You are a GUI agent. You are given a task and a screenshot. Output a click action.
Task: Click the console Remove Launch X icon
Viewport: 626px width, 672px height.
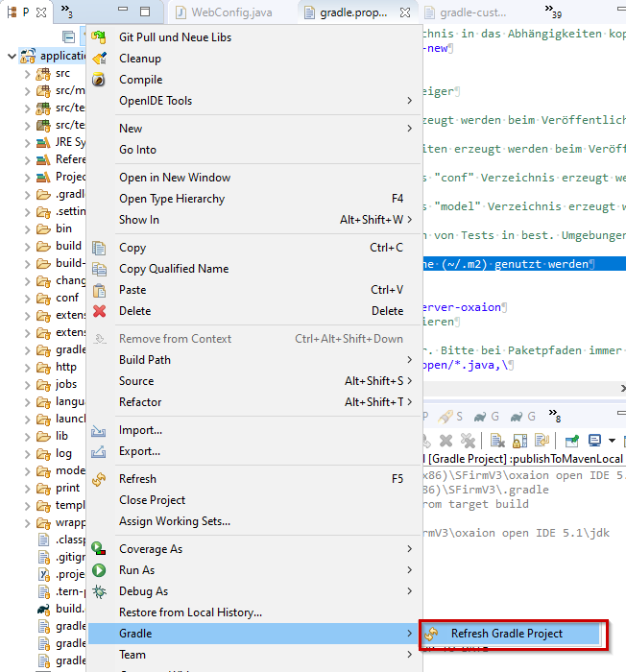445,441
